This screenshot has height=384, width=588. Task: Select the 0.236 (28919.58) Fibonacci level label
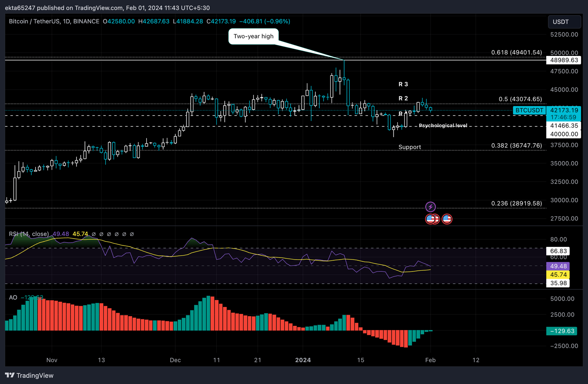(516, 203)
